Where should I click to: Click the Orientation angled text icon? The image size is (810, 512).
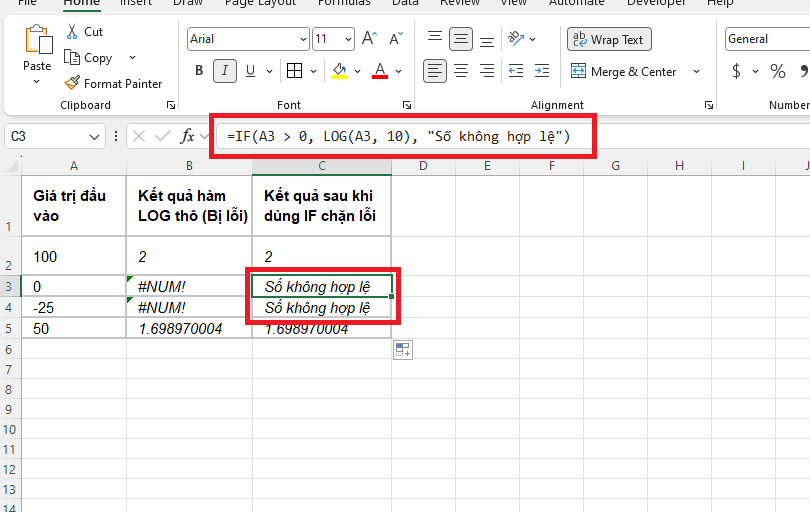tap(516, 38)
